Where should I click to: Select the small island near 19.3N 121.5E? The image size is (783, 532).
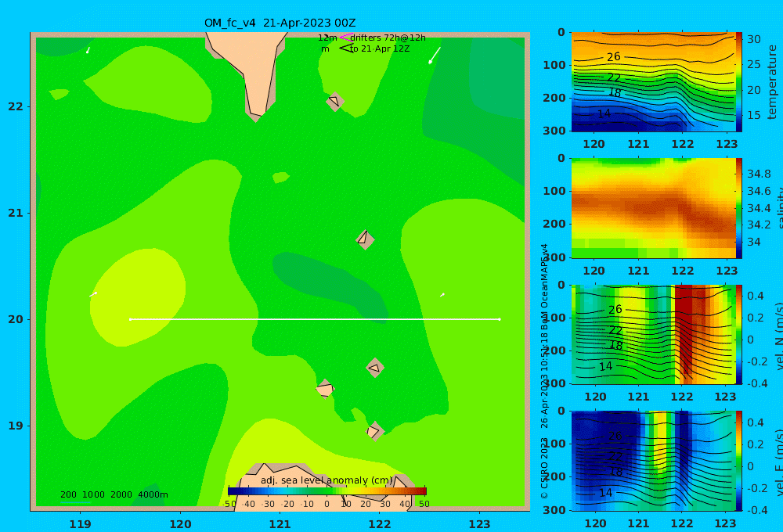pyautogui.click(x=325, y=389)
